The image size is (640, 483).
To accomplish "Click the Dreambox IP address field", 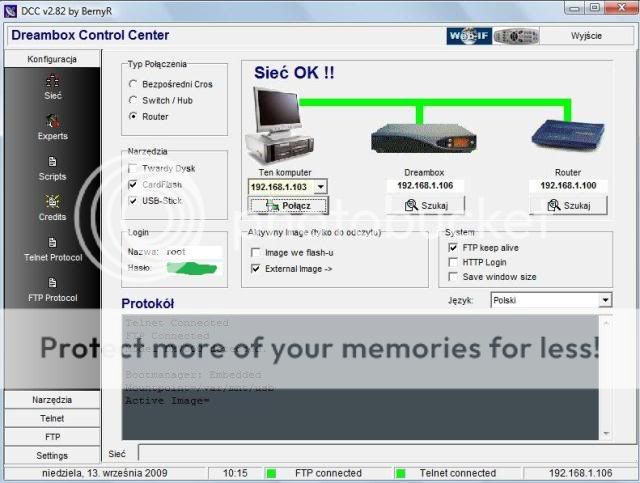I will pos(425,186).
